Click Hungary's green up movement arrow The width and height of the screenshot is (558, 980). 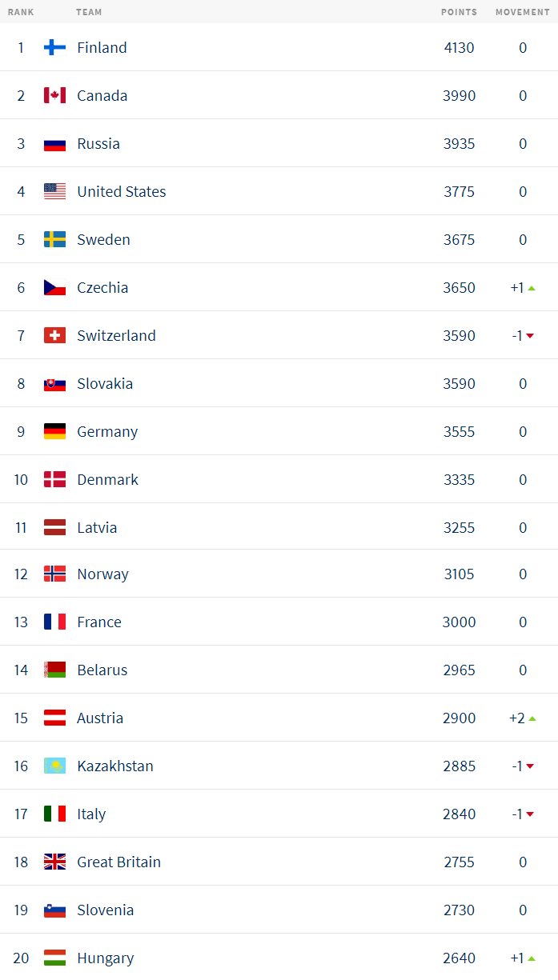point(532,958)
